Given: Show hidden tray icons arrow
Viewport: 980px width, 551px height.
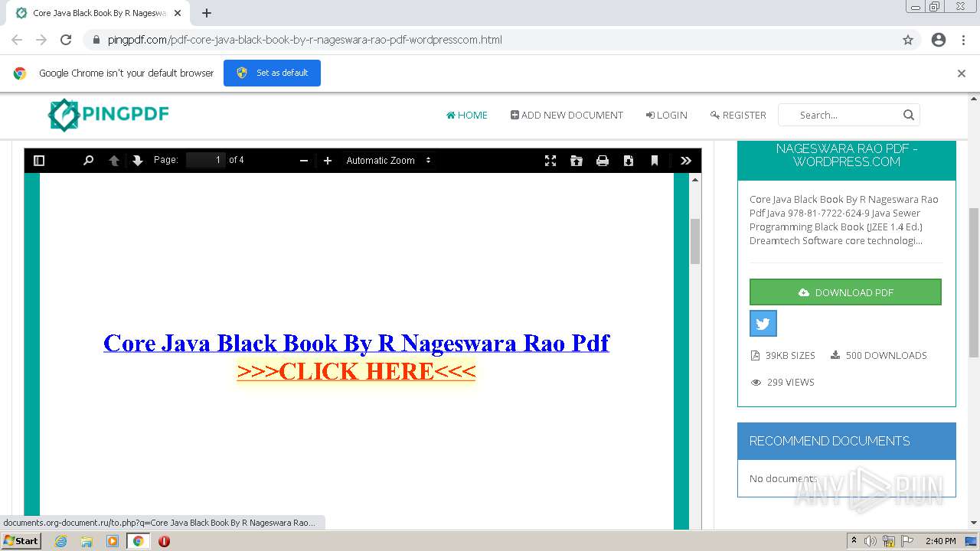Looking at the screenshot, I should [x=854, y=541].
